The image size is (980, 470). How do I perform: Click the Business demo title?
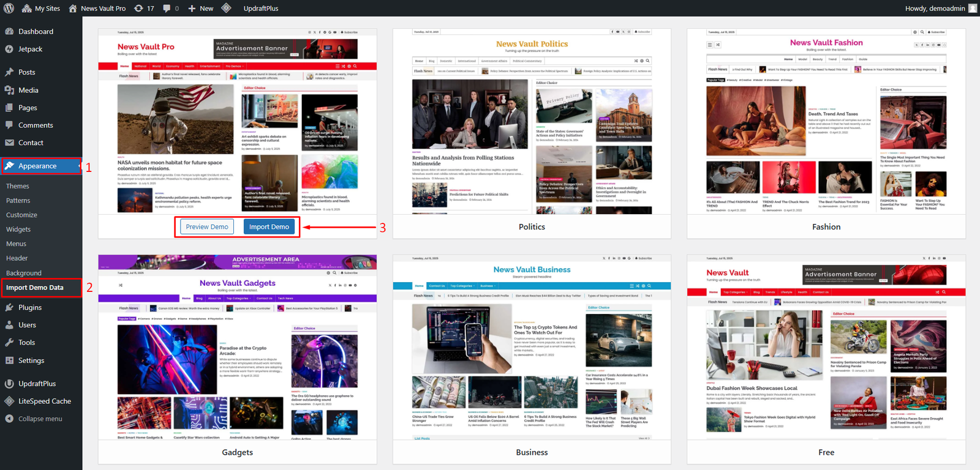tap(532, 452)
